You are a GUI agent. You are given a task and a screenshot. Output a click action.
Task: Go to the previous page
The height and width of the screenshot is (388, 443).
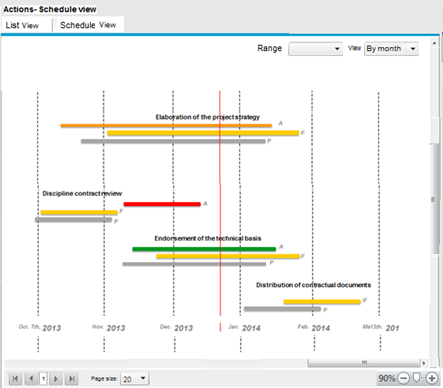click(x=31, y=379)
